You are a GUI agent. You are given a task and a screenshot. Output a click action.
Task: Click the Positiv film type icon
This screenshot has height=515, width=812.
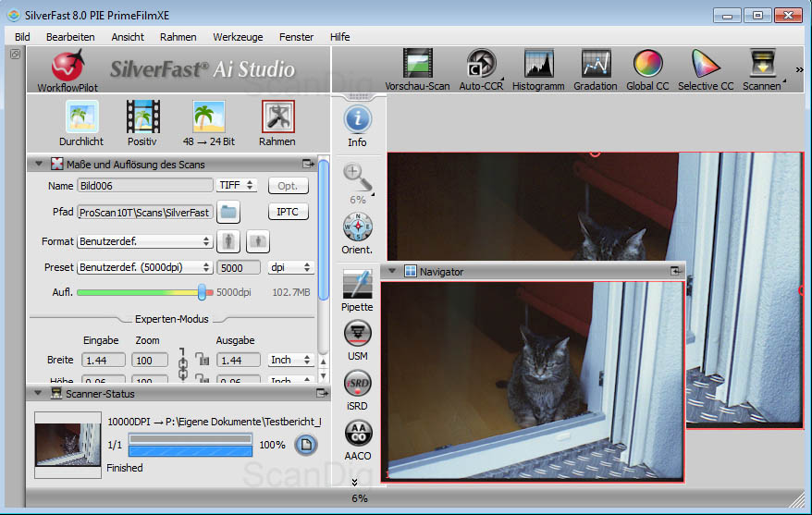(x=142, y=123)
